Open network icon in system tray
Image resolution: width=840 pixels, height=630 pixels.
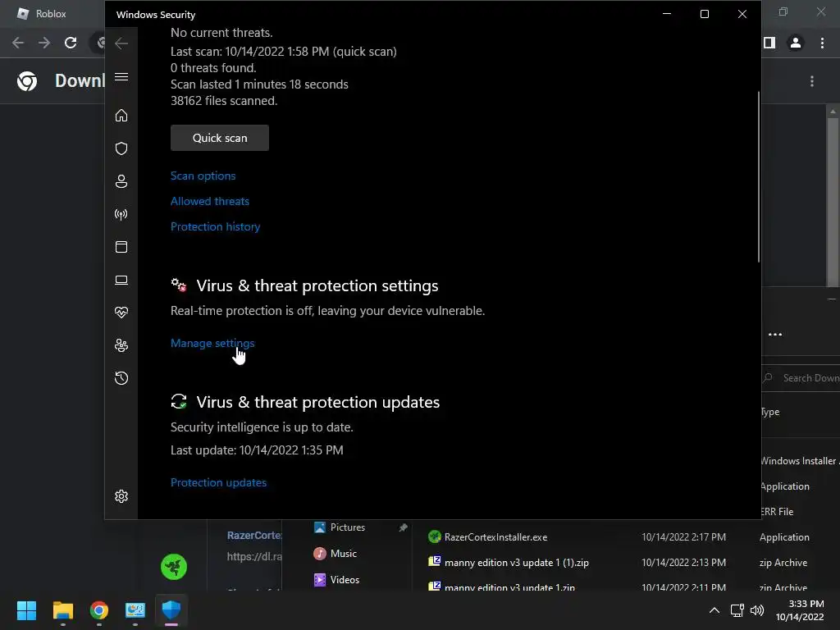[x=737, y=610]
